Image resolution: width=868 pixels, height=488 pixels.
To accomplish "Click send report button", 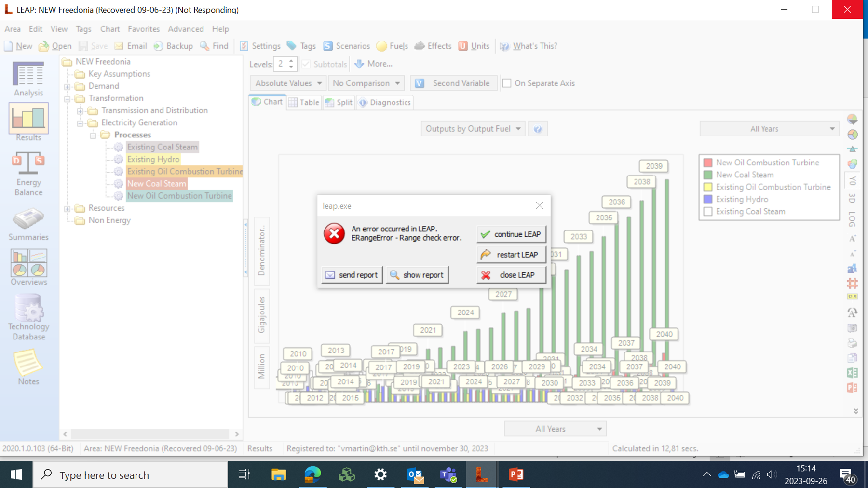I will click(352, 274).
